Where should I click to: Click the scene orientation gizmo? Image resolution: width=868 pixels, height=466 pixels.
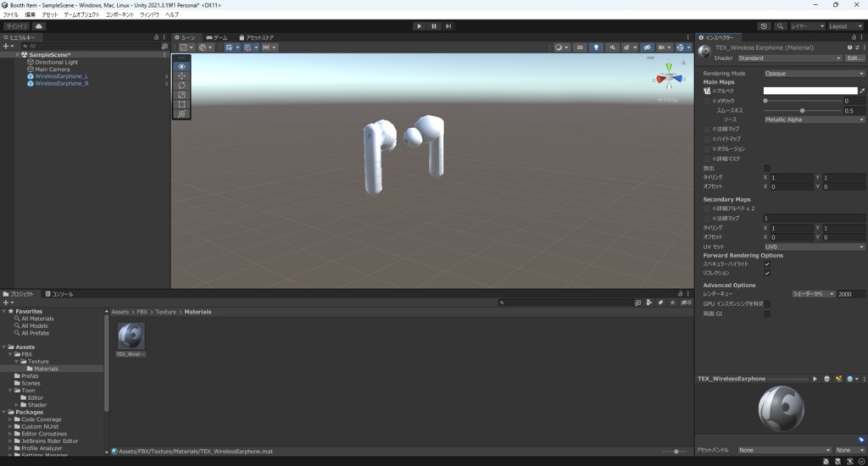tap(669, 77)
